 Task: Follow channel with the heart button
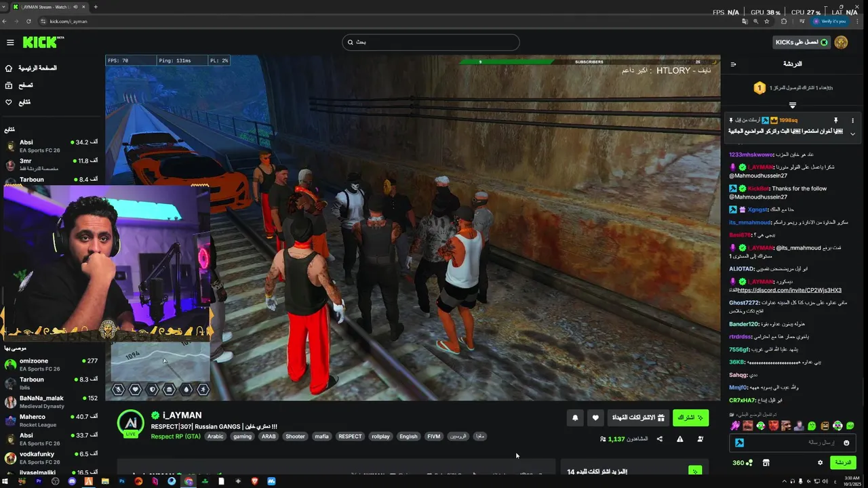pyautogui.click(x=595, y=418)
